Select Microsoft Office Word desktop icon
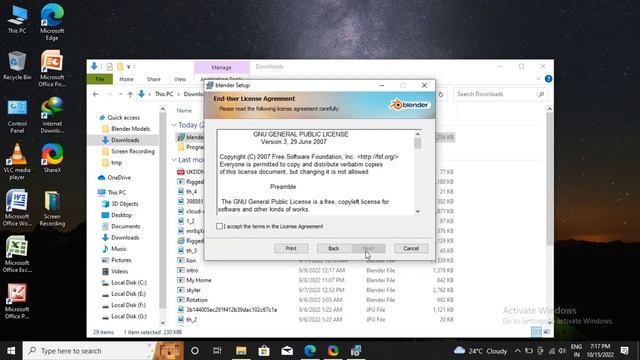 pos(17,208)
